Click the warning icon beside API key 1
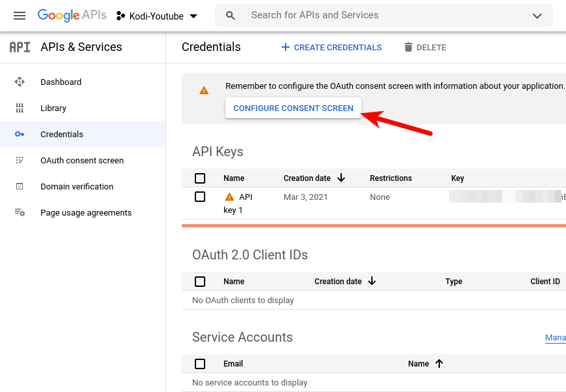Screen dimensions: 566x392 coord(229,197)
